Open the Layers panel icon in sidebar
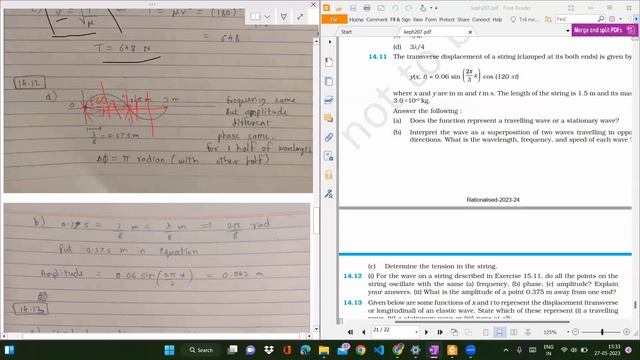Image resolution: width=640 pixels, height=360 pixels. coord(329,100)
